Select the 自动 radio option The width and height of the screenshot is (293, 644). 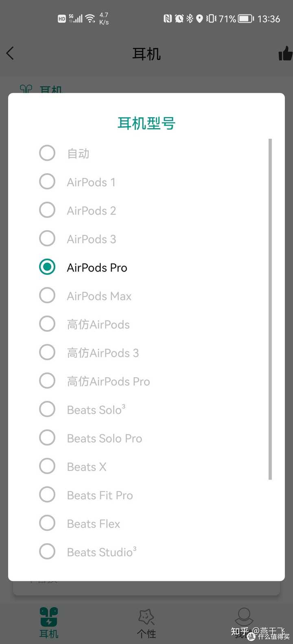[x=47, y=153]
